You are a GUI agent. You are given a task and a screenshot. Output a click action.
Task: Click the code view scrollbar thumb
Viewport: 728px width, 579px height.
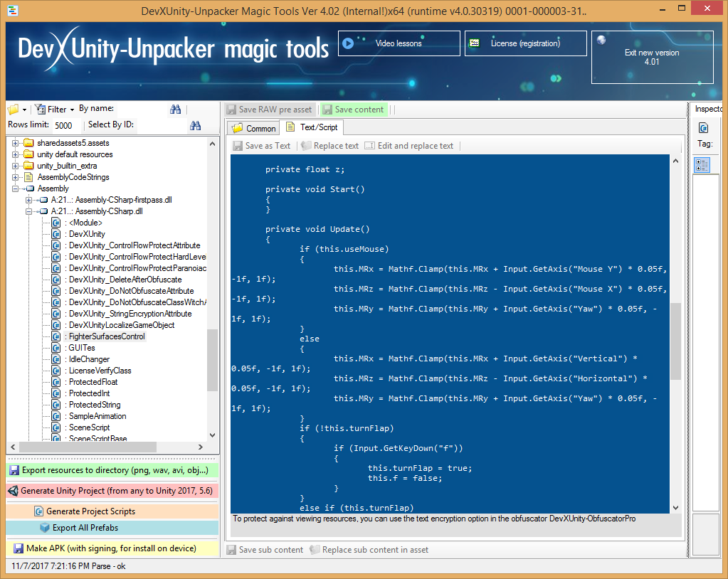point(675,341)
